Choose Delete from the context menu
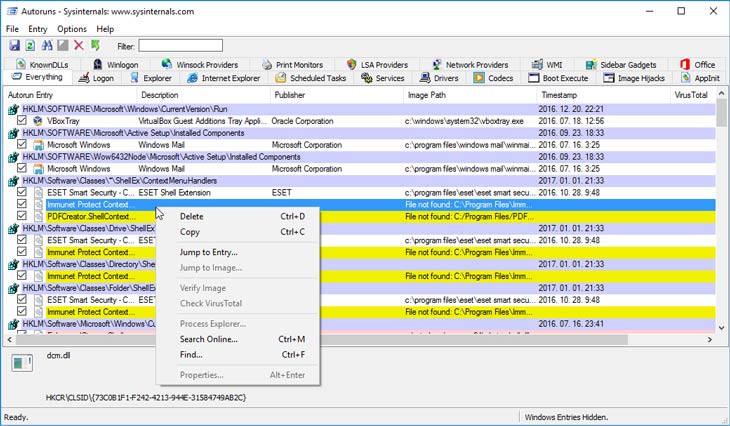730x426 pixels. click(237, 216)
